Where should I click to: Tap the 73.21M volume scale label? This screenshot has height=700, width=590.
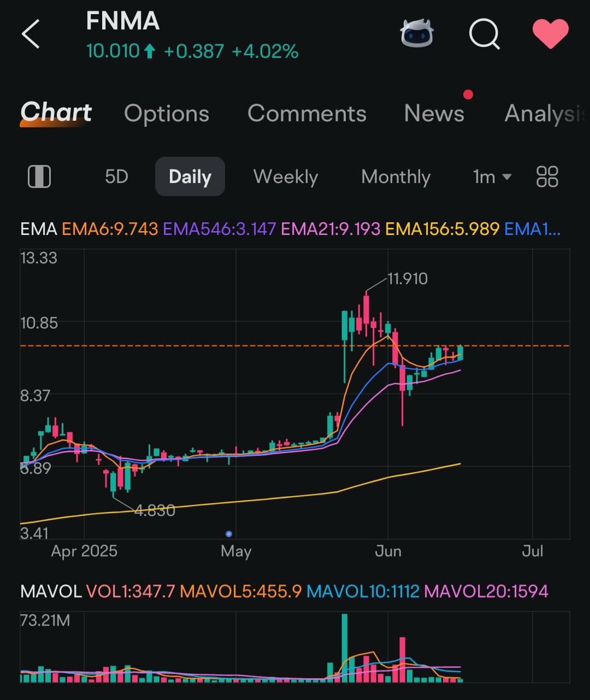45,620
